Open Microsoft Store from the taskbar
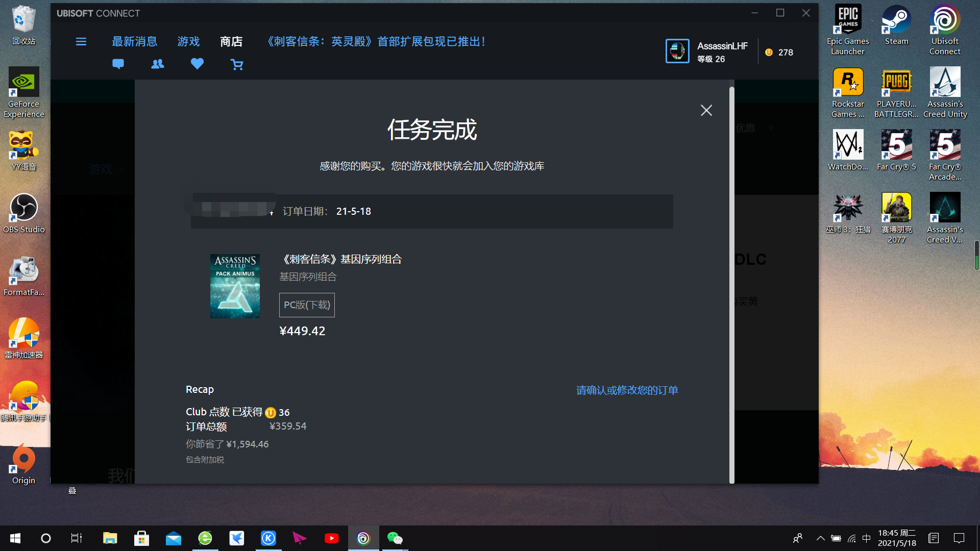Image resolution: width=980 pixels, height=551 pixels. tap(141, 538)
